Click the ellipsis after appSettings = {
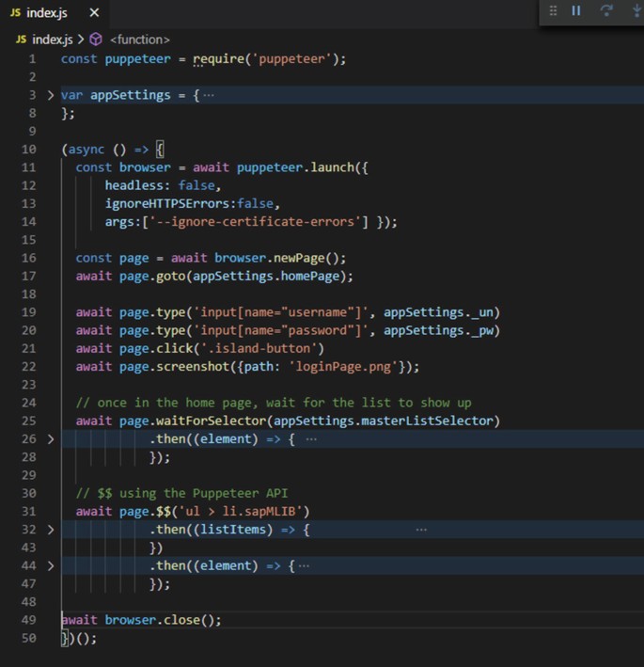 (208, 95)
